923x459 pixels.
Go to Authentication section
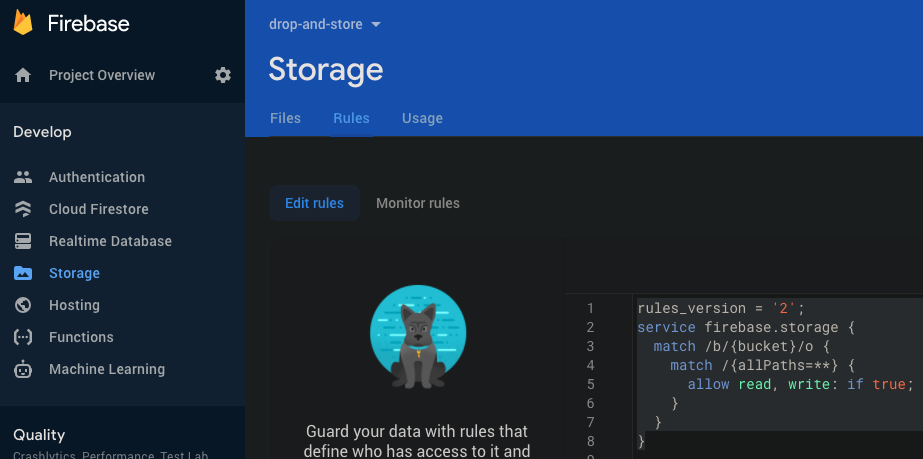97,177
